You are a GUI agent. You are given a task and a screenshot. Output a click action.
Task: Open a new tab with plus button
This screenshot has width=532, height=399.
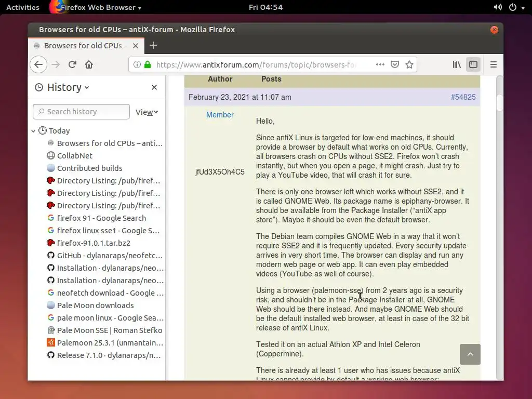click(x=153, y=46)
